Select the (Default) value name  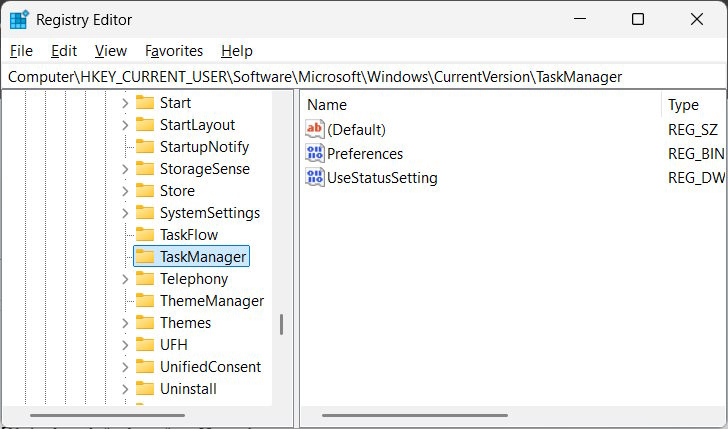[x=356, y=130]
